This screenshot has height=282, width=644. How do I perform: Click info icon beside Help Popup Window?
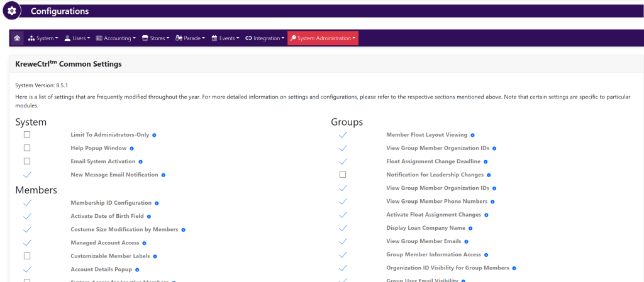click(x=132, y=148)
